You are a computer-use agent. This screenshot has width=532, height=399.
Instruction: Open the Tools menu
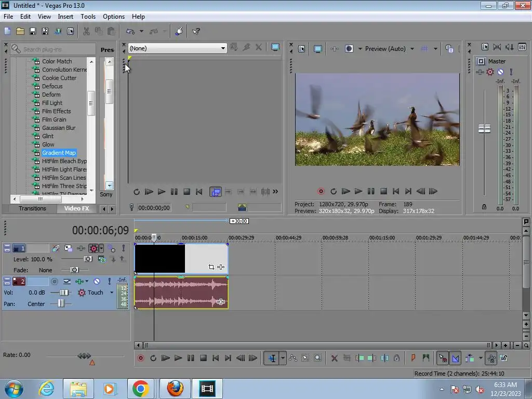[88, 16]
